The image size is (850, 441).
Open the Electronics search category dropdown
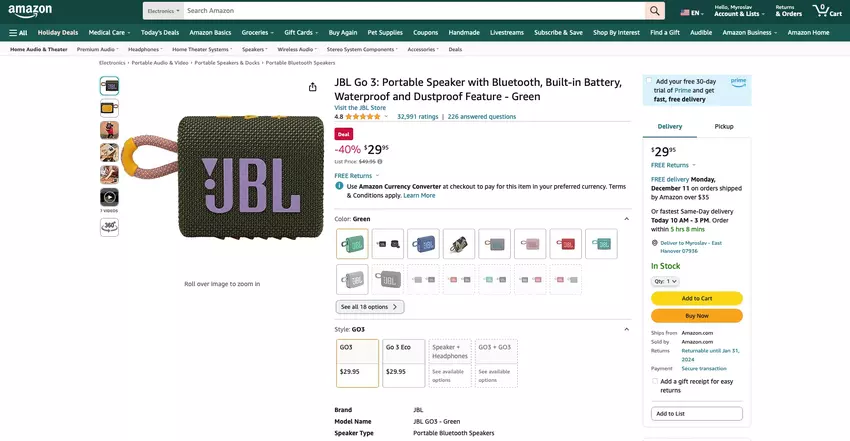(162, 11)
